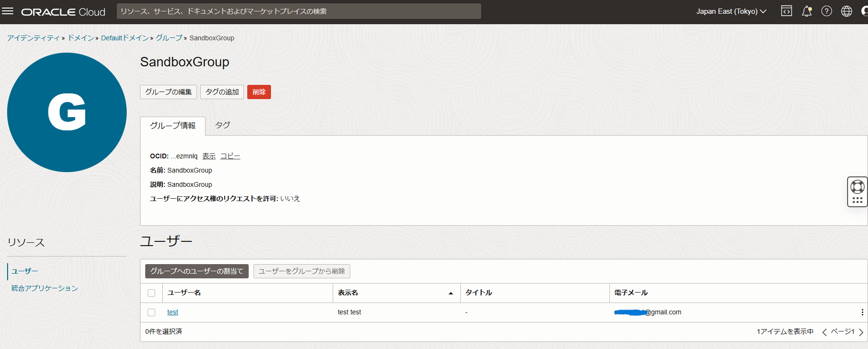Select ユーザー in the resources list
Viewport: 868px width, 349px height.
pos(25,271)
